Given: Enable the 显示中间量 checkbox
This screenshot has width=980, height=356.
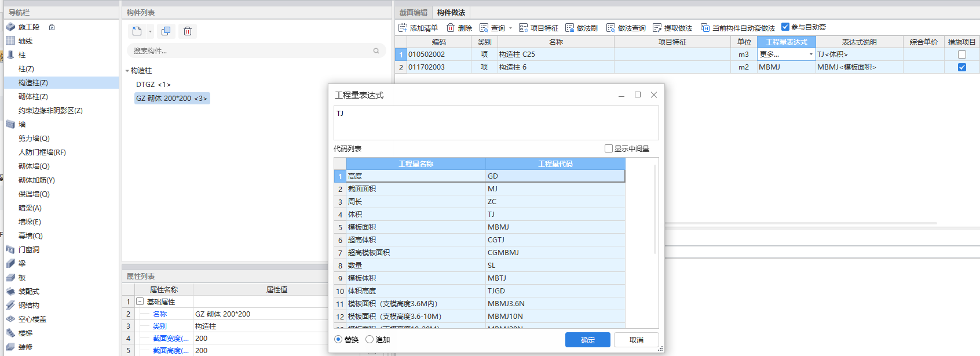Looking at the screenshot, I should (609, 148).
